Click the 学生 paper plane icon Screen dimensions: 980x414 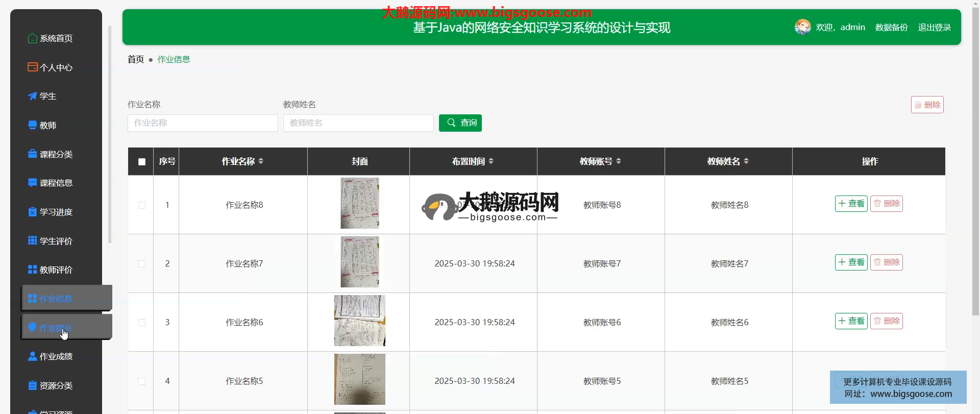click(x=32, y=96)
